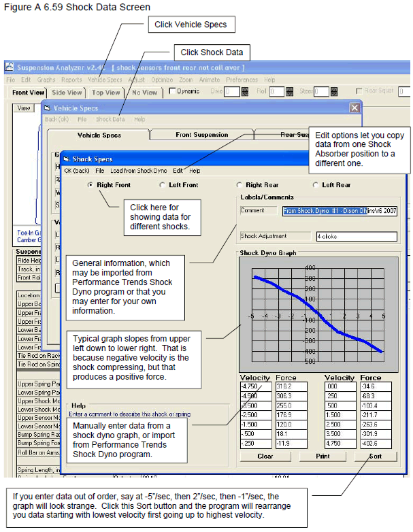Open the Graphs menu
413x532 pixels.
tap(46, 80)
